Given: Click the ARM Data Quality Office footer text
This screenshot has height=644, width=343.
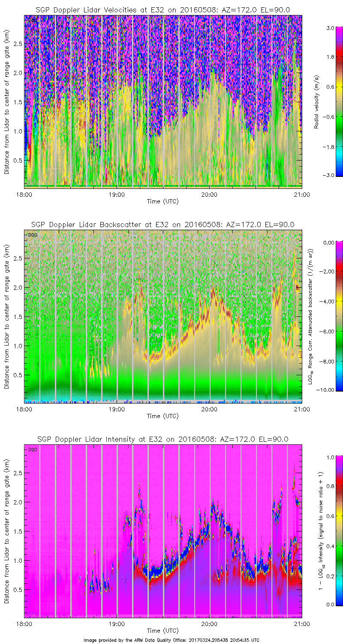Looking at the screenshot, I should (x=171, y=640).
